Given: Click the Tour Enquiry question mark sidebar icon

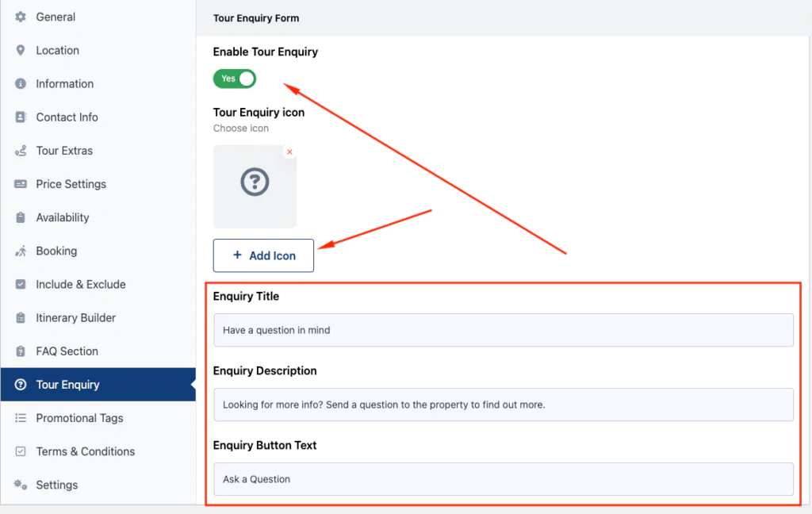Looking at the screenshot, I should click(x=20, y=385).
